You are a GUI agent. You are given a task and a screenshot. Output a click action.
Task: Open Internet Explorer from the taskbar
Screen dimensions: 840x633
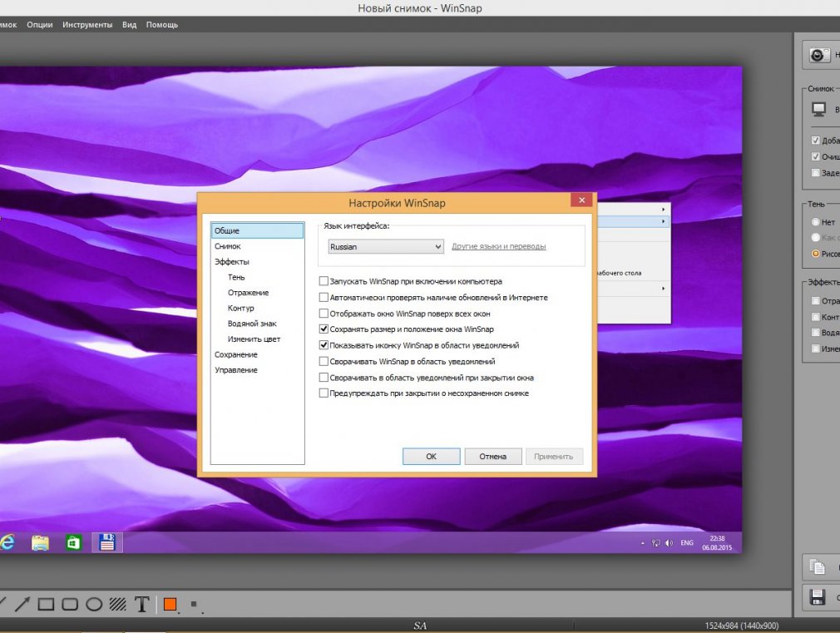tap(7, 542)
